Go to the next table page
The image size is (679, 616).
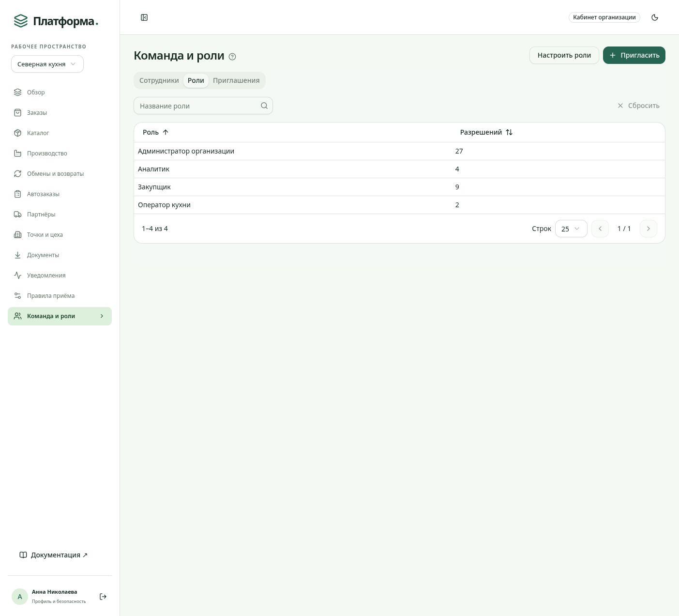[649, 229]
